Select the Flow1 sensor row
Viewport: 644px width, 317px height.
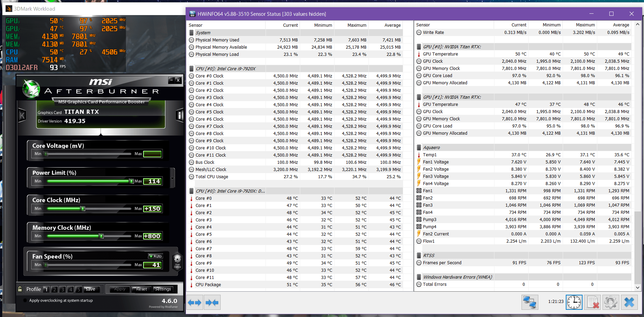(523, 241)
